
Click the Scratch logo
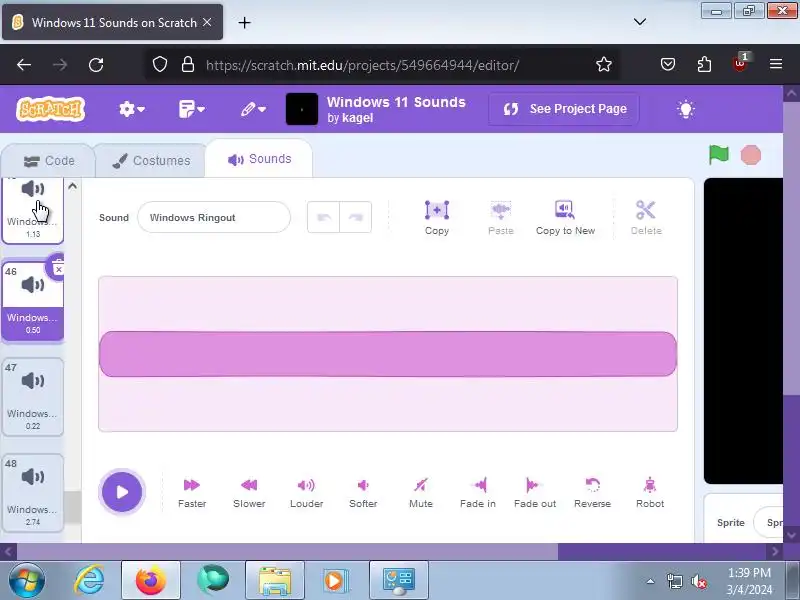coord(51,109)
